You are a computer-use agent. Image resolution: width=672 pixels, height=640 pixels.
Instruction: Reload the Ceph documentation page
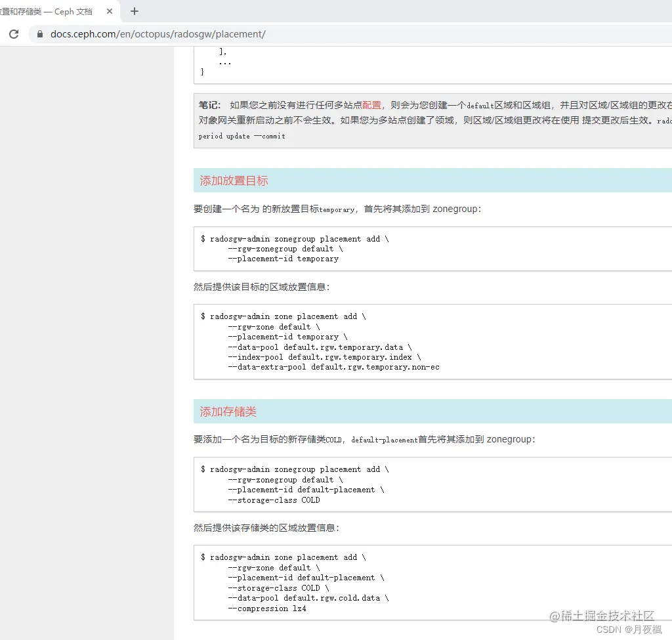13,34
